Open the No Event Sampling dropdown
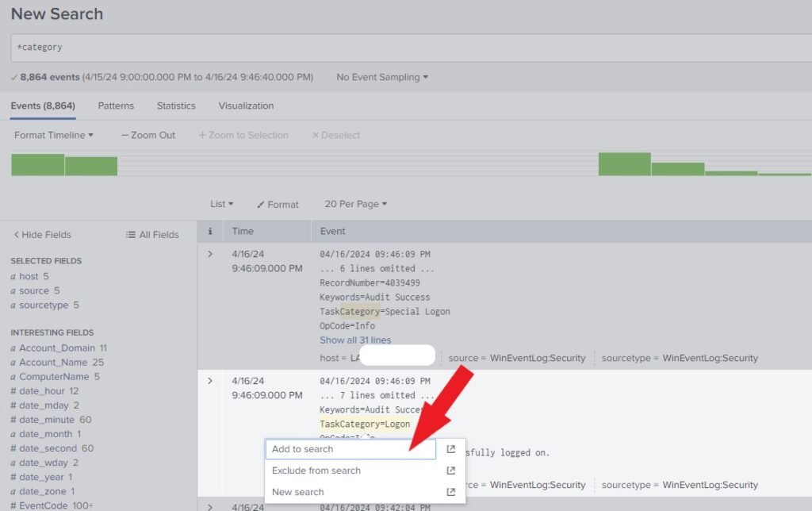812x511 pixels. (382, 77)
